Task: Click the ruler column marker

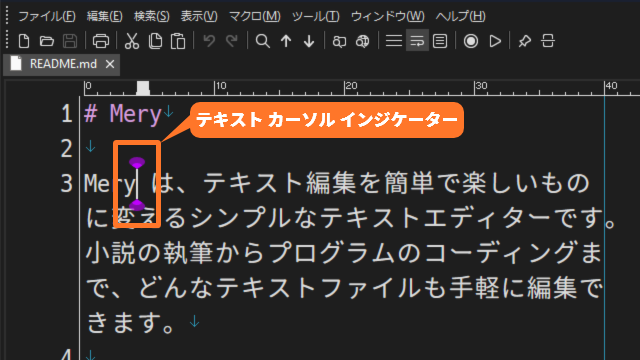Action: 143,88
